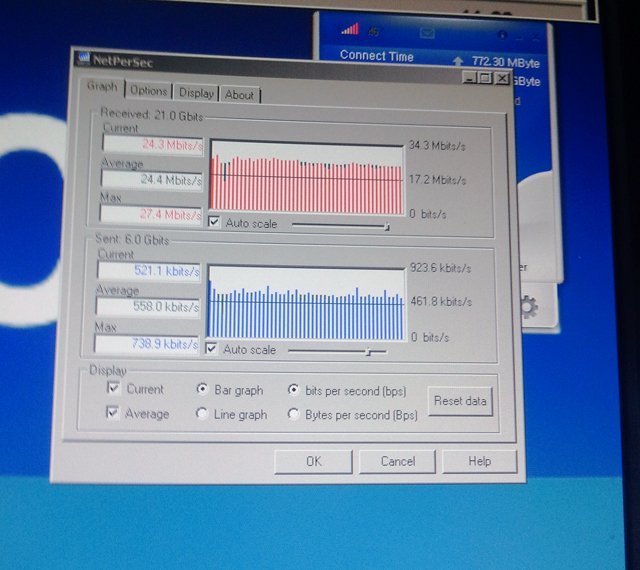Click the 772.30 MByte upload value

pyautogui.click(x=505, y=62)
